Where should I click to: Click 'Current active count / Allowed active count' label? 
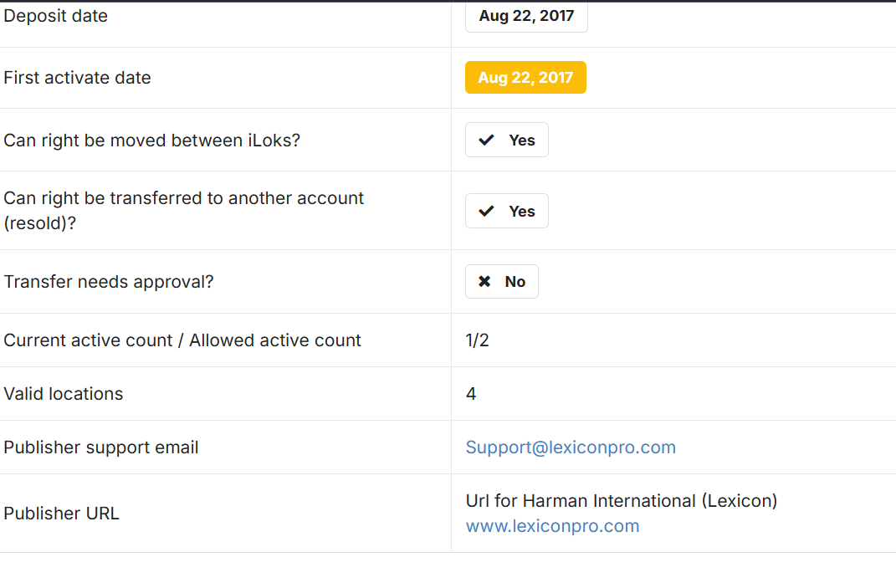pyautogui.click(x=182, y=340)
